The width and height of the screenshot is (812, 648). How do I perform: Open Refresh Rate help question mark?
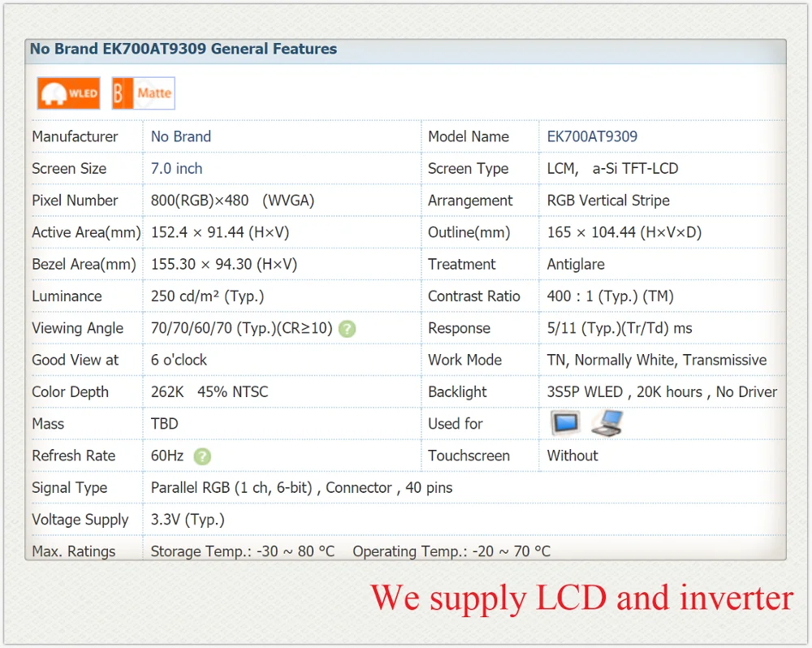pos(202,456)
